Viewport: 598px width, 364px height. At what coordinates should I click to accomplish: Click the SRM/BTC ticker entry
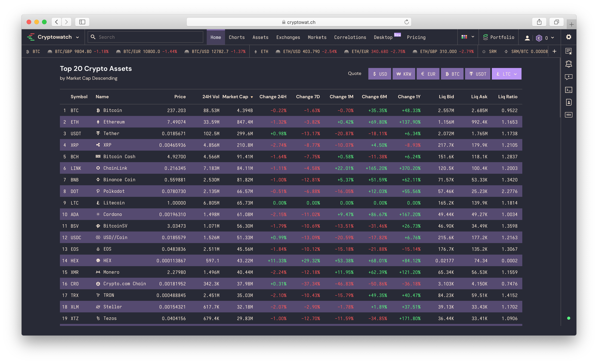point(526,51)
